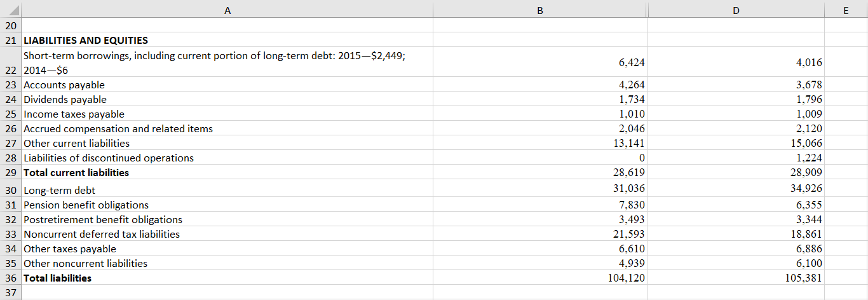This screenshot has width=868, height=300.
Task: Select 'Pension benefit obligations' label cell
Action: click(227, 205)
